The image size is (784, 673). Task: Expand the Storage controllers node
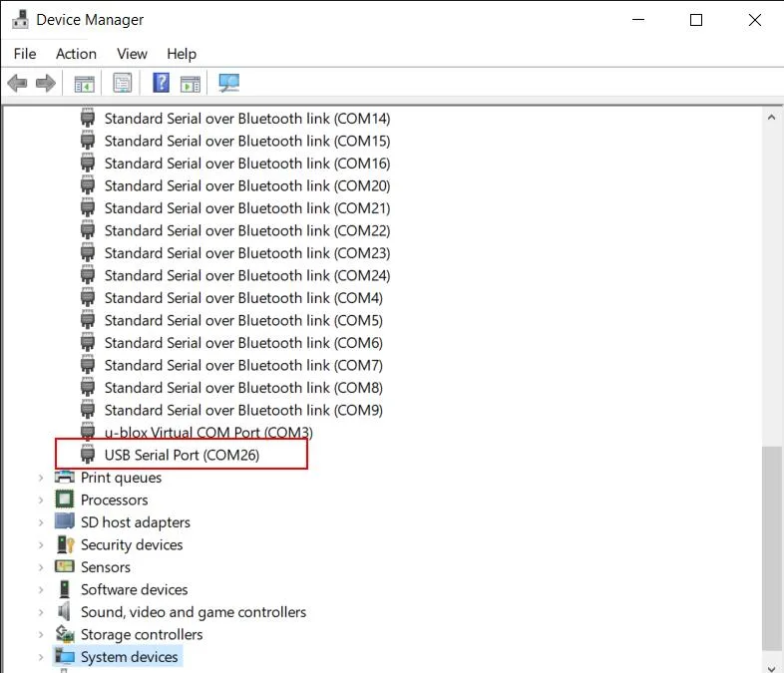point(41,635)
